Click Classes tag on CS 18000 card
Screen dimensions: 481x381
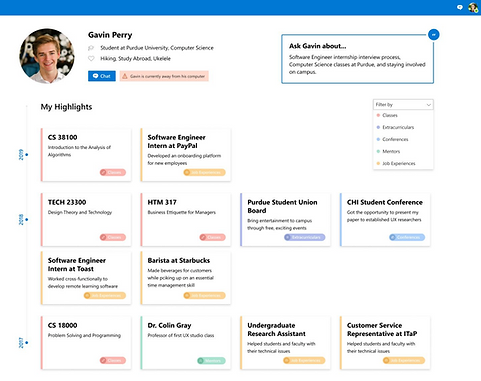(113, 360)
